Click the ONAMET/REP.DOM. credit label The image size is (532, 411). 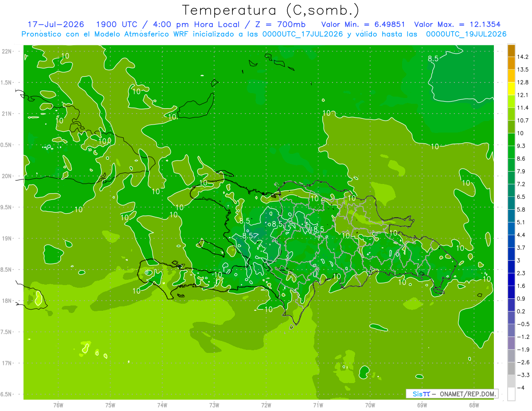tap(467, 394)
